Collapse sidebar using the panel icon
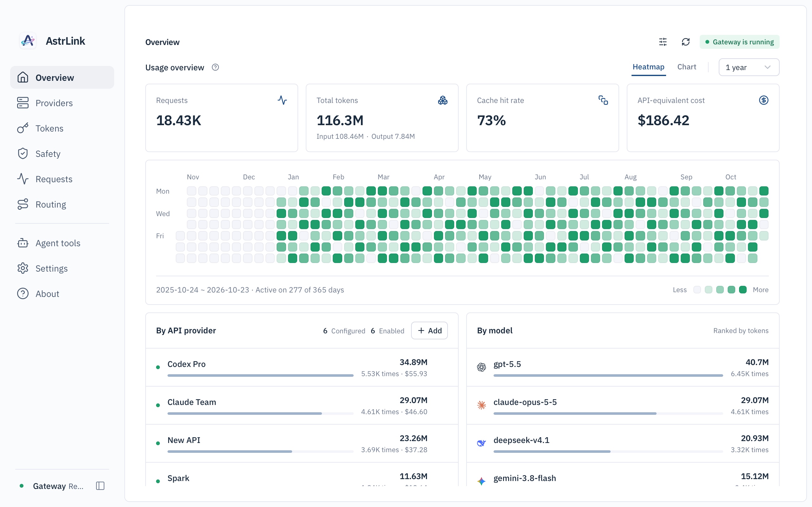 (x=100, y=486)
